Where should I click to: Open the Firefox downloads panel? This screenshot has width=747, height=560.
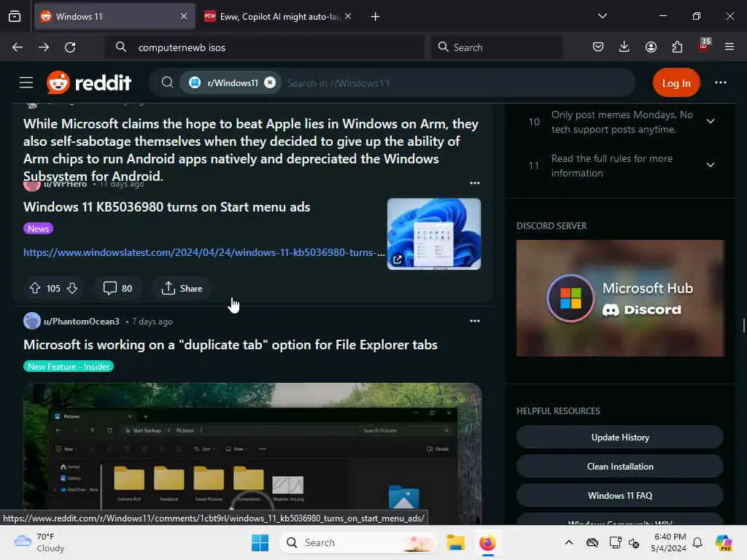tap(624, 47)
